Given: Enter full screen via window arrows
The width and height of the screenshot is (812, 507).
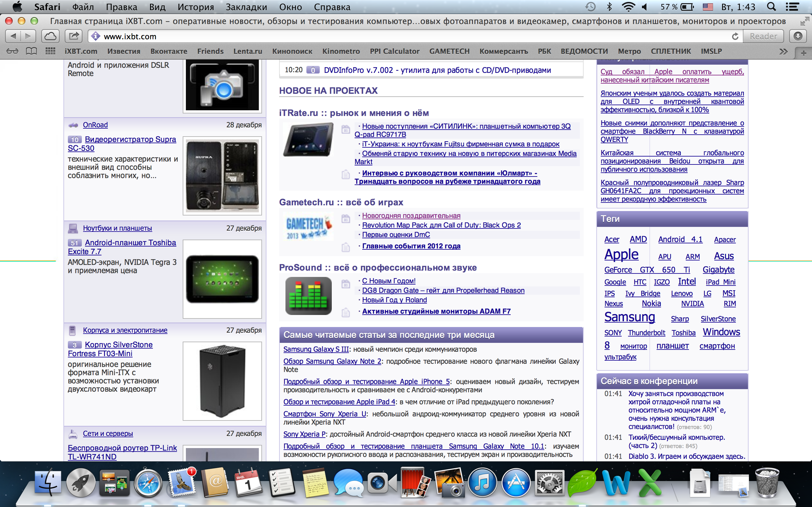Looking at the screenshot, I should click(804, 22).
